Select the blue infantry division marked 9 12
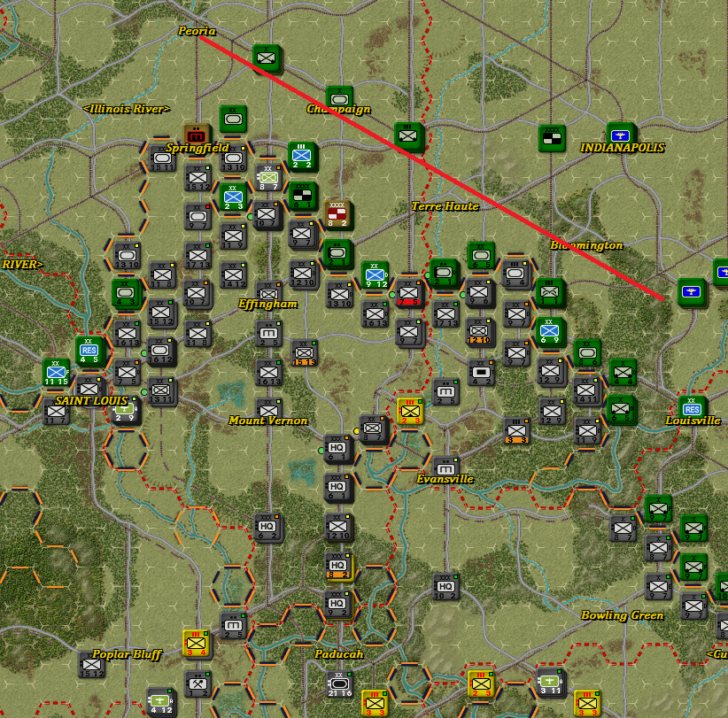The image size is (728, 718). tap(376, 274)
